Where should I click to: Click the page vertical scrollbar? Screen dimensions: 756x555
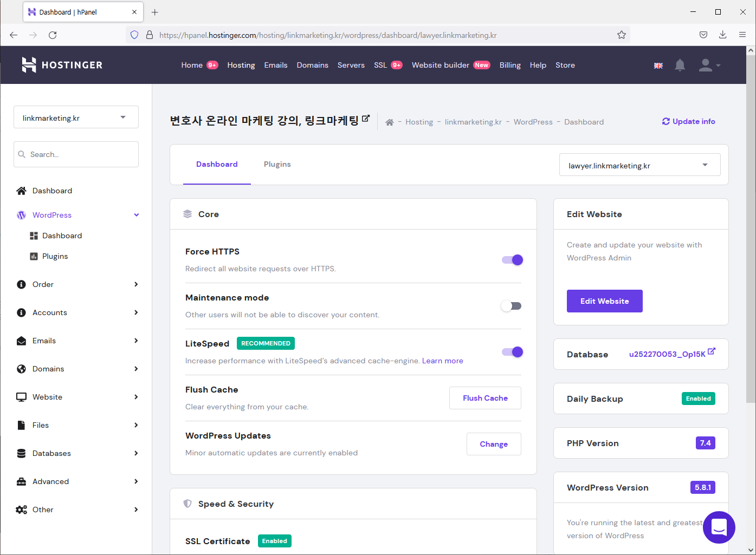coord(751,227)
